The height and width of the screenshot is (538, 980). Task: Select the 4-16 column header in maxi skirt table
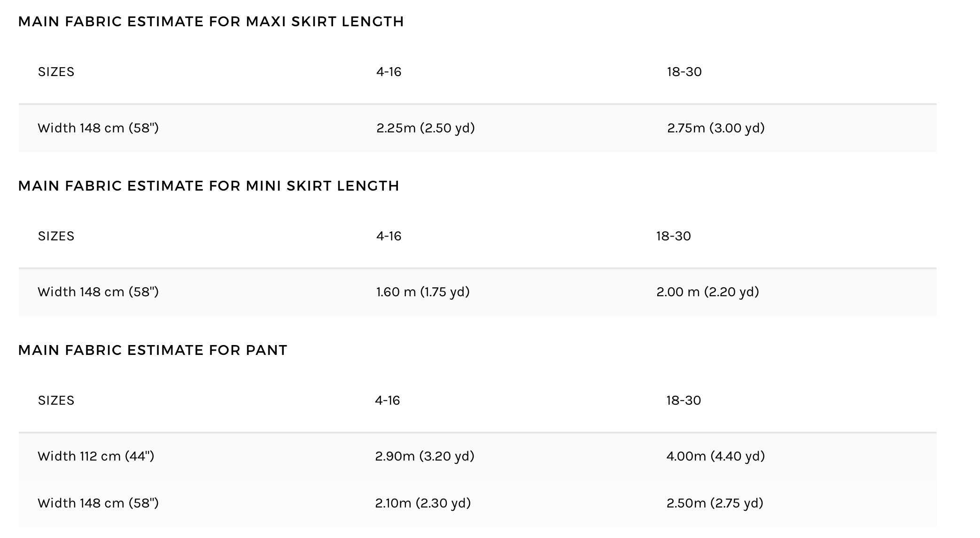tap(389, 72)
